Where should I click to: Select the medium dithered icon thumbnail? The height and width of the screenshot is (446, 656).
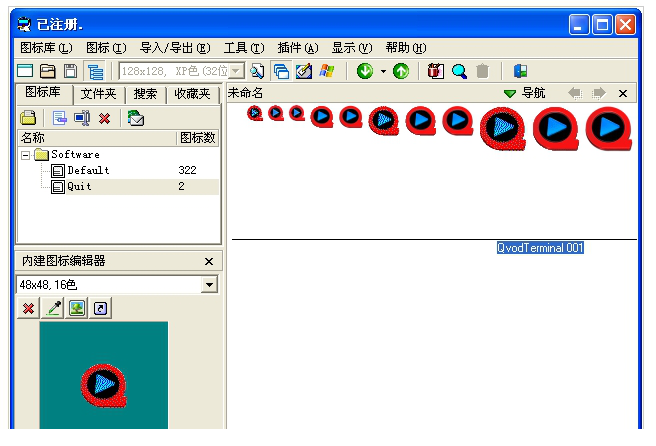tap(384, 120)
